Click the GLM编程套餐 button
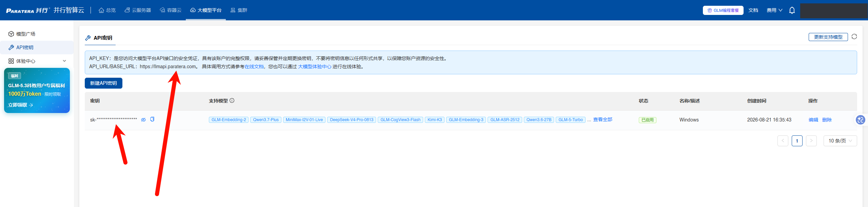The height and width of the screenshot is (207, 868). coord(723,10)
